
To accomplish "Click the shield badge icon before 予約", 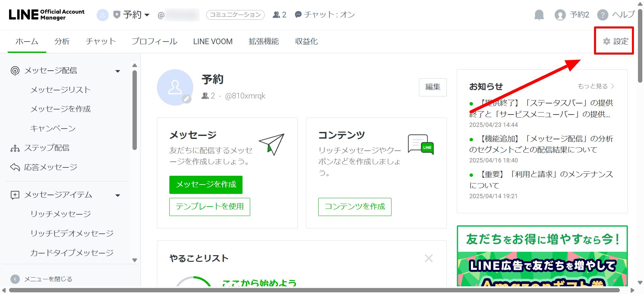I will [x=117, y=14].
